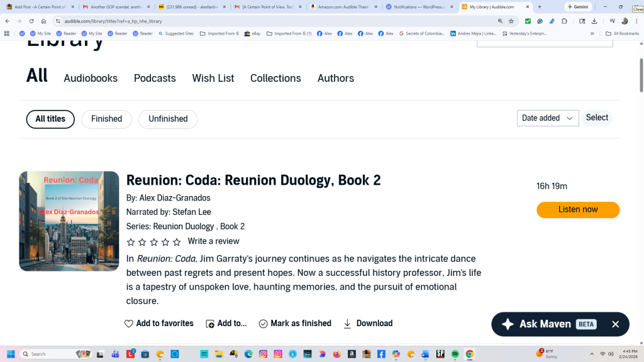Rate the book five stars
The width and height of the screenshot is (644, 362).
click(177, 242)
